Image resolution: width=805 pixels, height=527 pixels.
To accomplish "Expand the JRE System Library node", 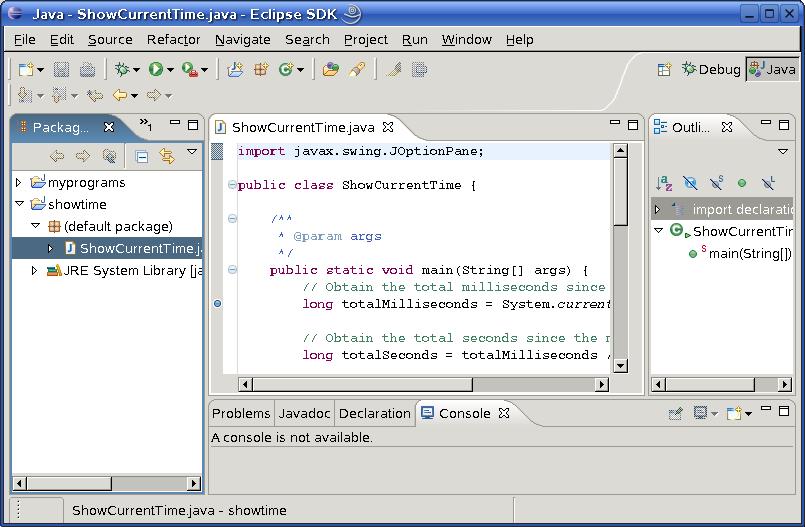I will pos(34,270).
